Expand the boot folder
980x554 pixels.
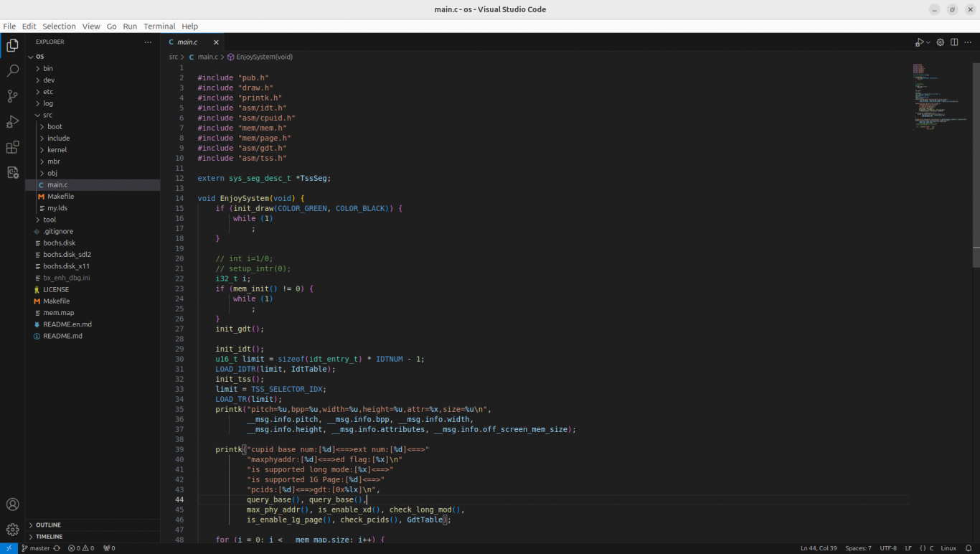click(x=93, y=126)
